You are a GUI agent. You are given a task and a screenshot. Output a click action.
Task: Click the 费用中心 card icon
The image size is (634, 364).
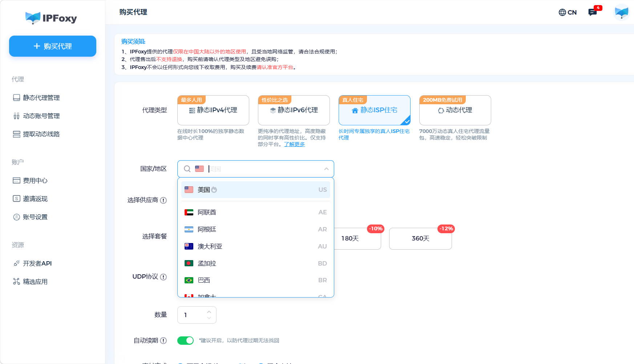coord(16,181)
